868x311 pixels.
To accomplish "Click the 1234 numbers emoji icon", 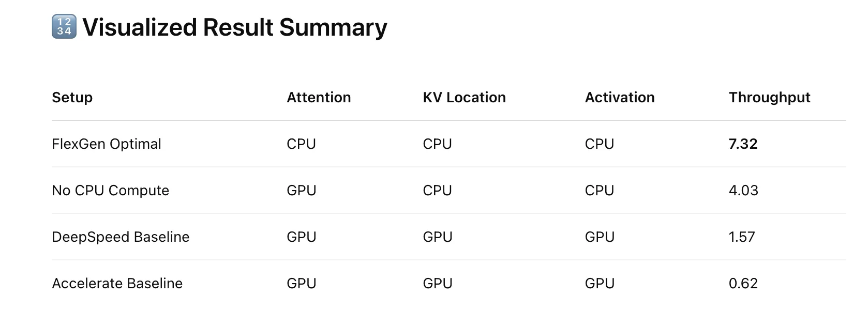I will pyautogui.click(x=64, y=27).
